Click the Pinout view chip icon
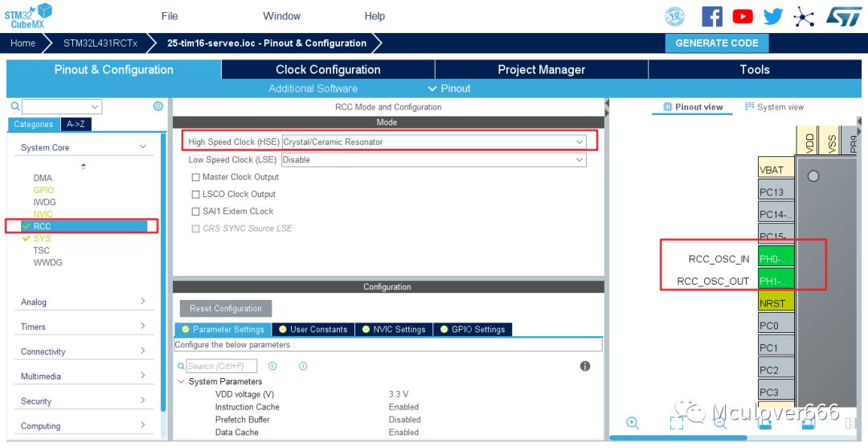This screenshot has width=868, height=448. click(x=668, y=107)
